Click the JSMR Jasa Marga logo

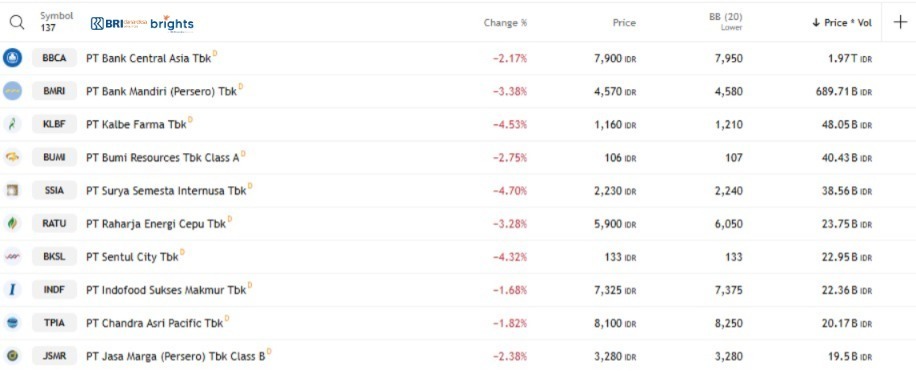[x=12, y=355]
